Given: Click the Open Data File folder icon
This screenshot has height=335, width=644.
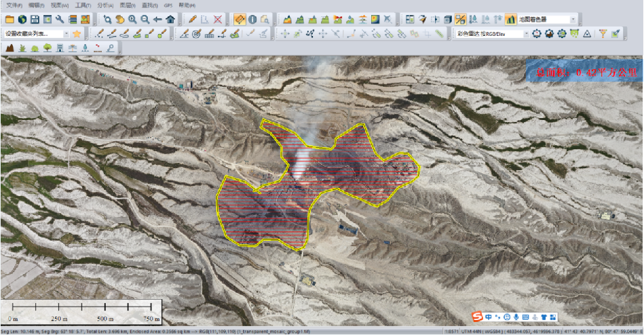Looking at the screenshot, I should tap(10, 19).
